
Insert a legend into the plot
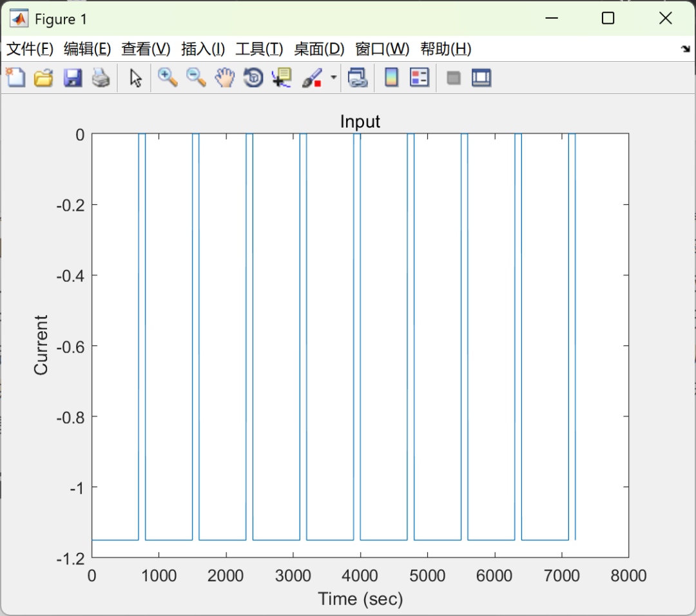coord(419,77)
